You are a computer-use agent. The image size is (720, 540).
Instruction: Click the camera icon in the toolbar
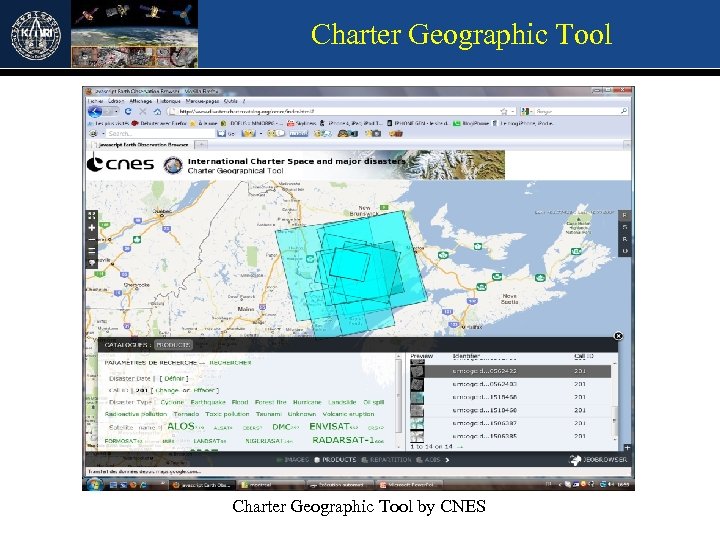click(373, 134)
